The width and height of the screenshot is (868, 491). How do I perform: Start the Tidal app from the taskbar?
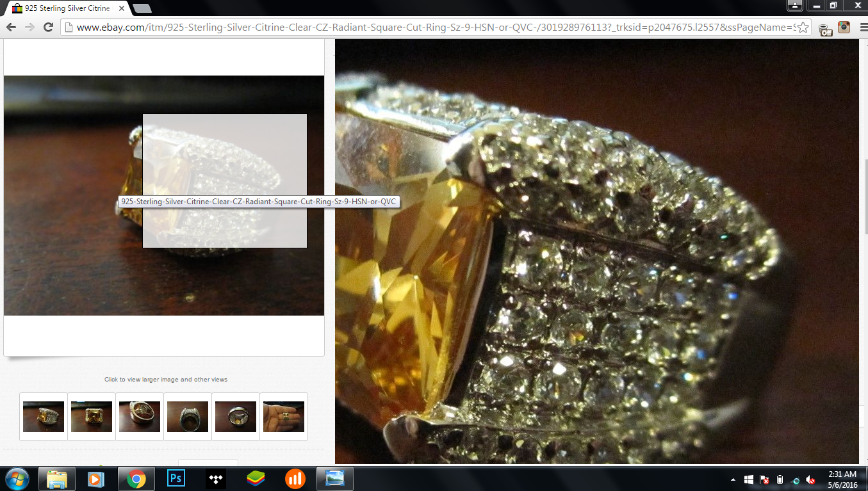tap(215, 478)
